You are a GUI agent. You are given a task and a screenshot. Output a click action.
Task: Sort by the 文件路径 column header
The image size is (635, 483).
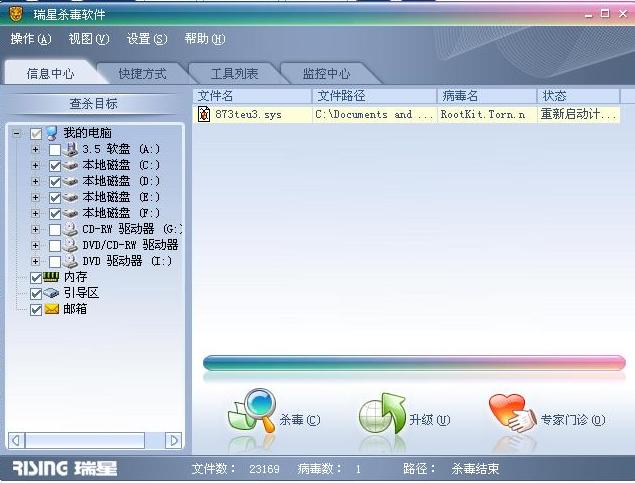click(375, 96)
